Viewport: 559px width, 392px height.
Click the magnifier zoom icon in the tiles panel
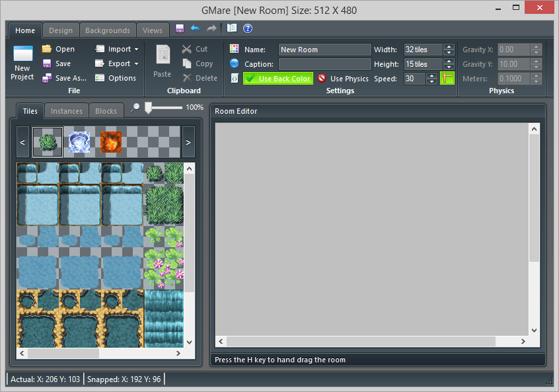tap(135, 107)
